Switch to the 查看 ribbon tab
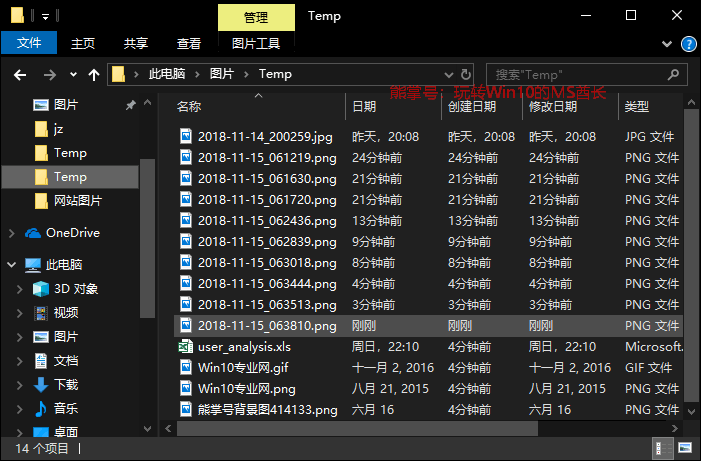The image size is (701, 461). click(x=189, y=43)
